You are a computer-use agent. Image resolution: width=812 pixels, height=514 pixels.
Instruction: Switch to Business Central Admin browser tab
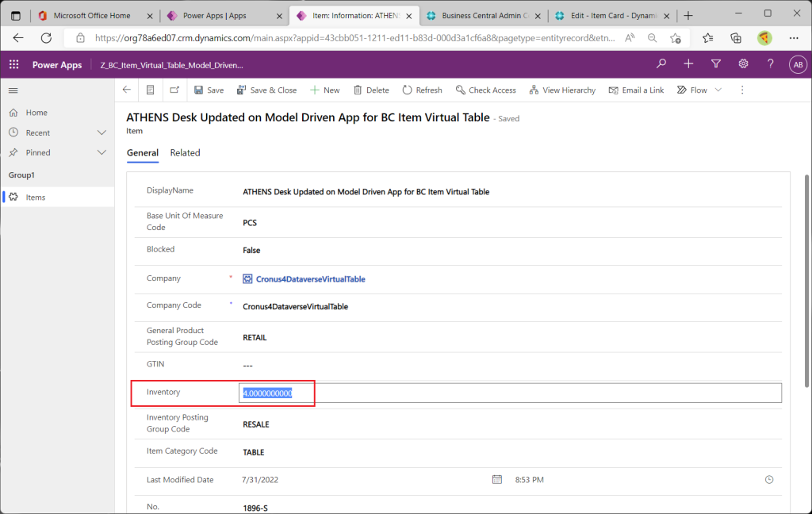coord(485,16)
